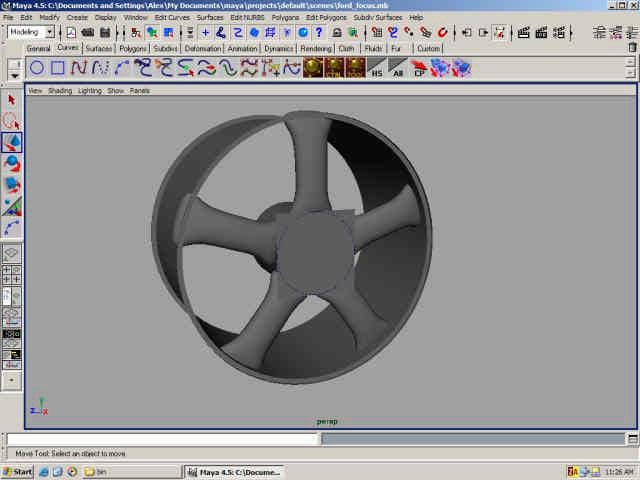This screenshot has height=480, width=640.
Task: Select the arrow Select tool
Action: (x=12, y=100)
